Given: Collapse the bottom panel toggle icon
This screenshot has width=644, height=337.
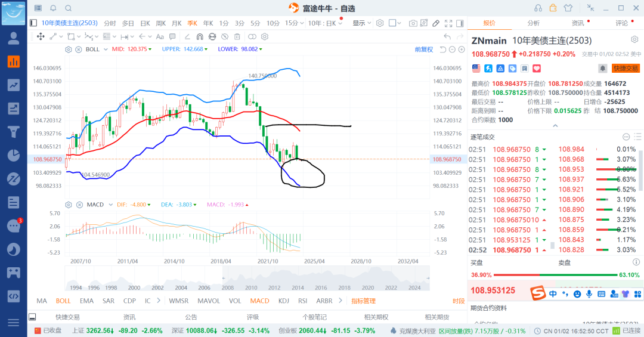Looking at the screenshot, I should pos(32,317).
